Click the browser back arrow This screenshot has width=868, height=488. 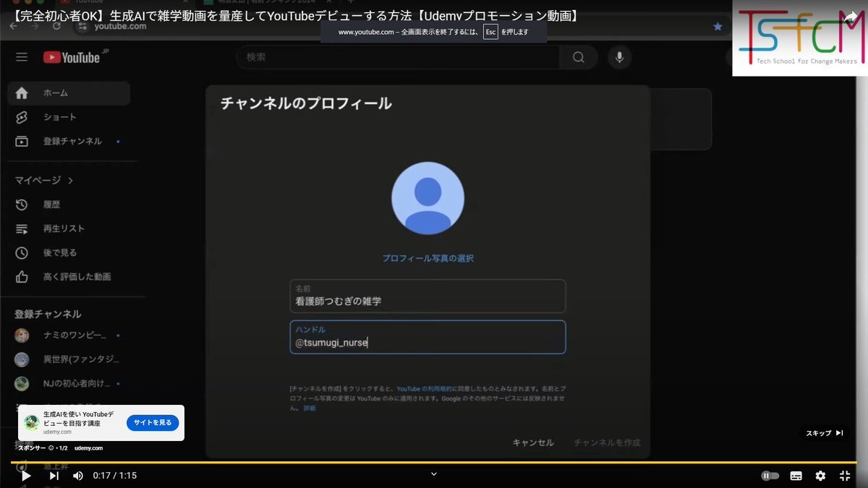point(14,26)
